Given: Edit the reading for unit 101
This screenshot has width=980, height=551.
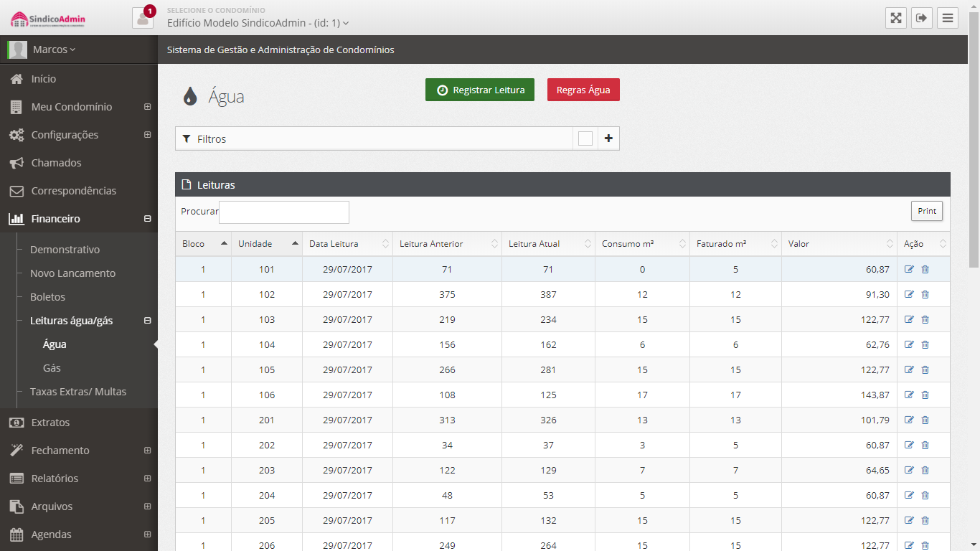Looking at the screenshot, I should (909, 269).
